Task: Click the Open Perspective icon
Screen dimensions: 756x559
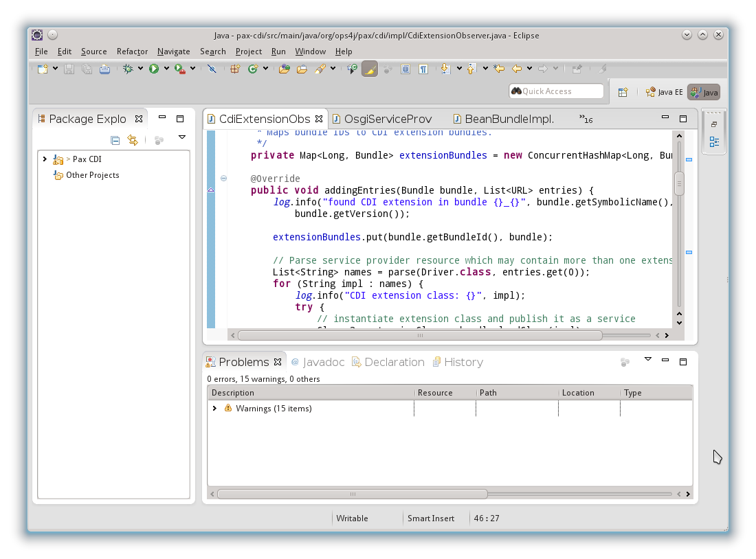Action: coord(623,92)
